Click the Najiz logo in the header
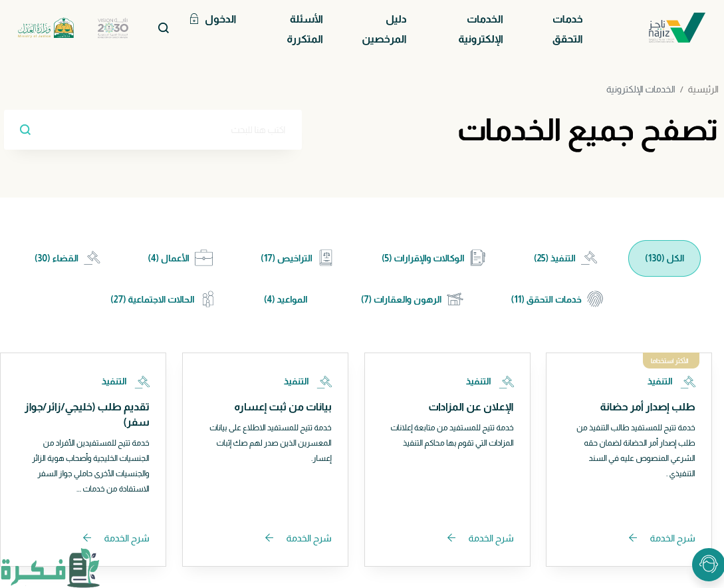724x588 pixels. (676, 29)
